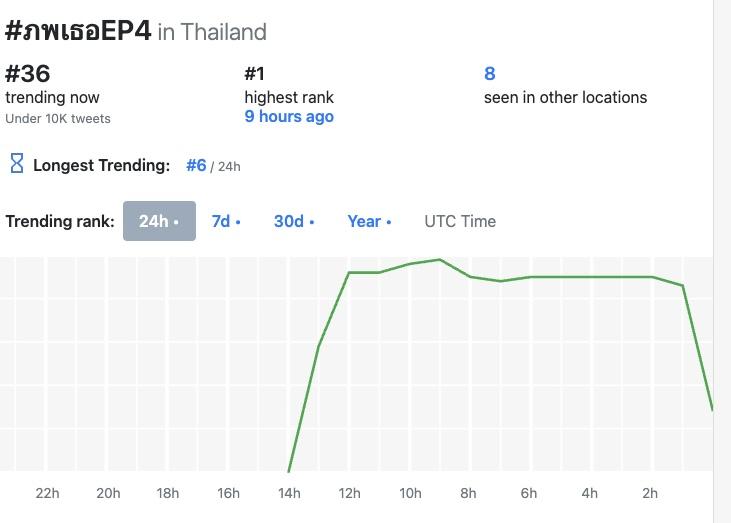The height and width of the screenshot is (523, 731).
Task: Click the blue "8" other locations count
Action: (x=490, y=73)
